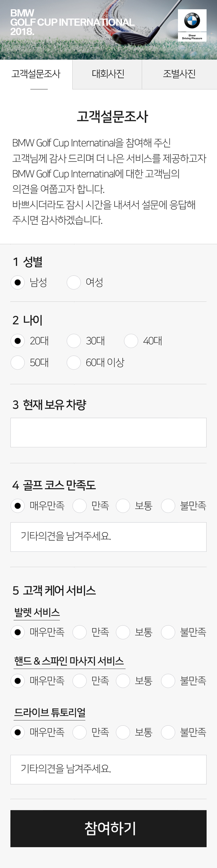Select the 30대 age group
The width and height of the screenshot is (217, 868).
74,341
